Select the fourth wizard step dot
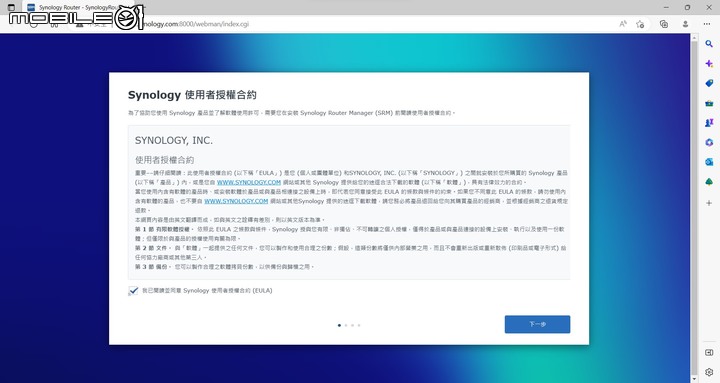The height and width of the screenshot is (383, 720). [359, 325]
